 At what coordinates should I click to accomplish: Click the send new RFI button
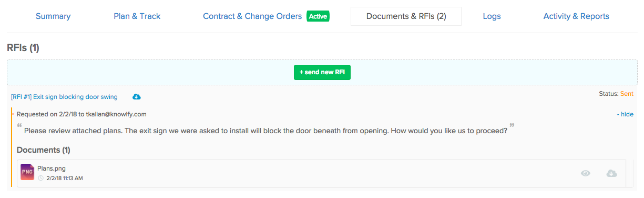(x=322, y=72)
